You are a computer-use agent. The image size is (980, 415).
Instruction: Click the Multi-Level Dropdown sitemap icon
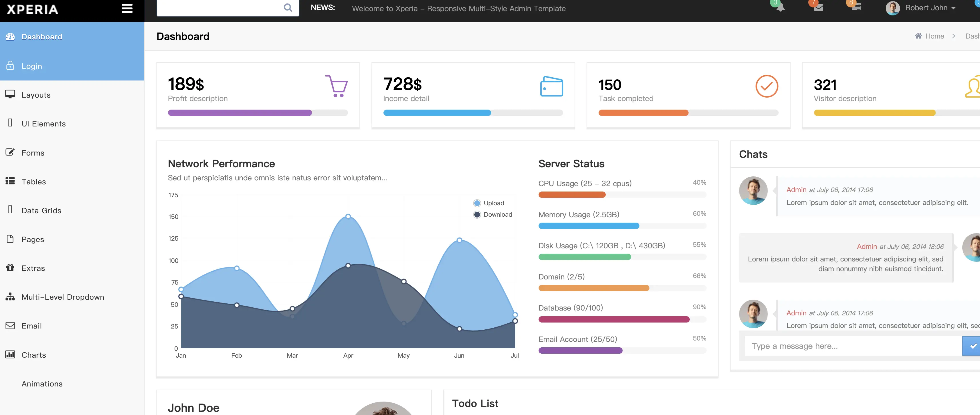point(10,297)
